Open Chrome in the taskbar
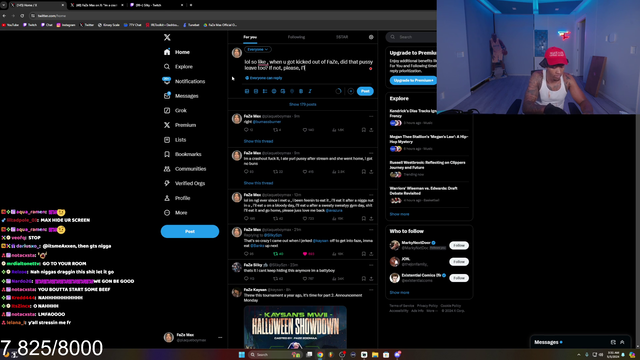 [x=320, y=355]
